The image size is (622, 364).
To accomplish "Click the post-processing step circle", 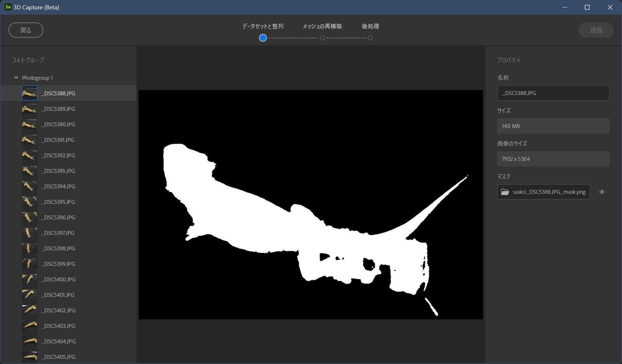I will (370, 38).
